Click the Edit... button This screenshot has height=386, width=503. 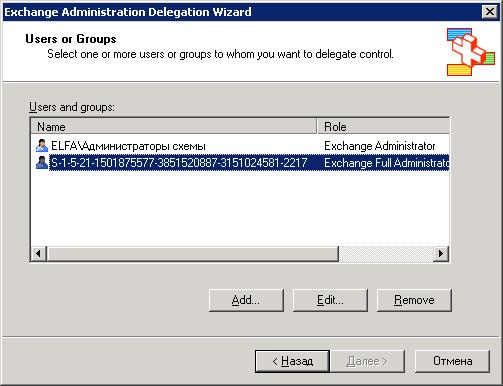click(x=330, y=300)
